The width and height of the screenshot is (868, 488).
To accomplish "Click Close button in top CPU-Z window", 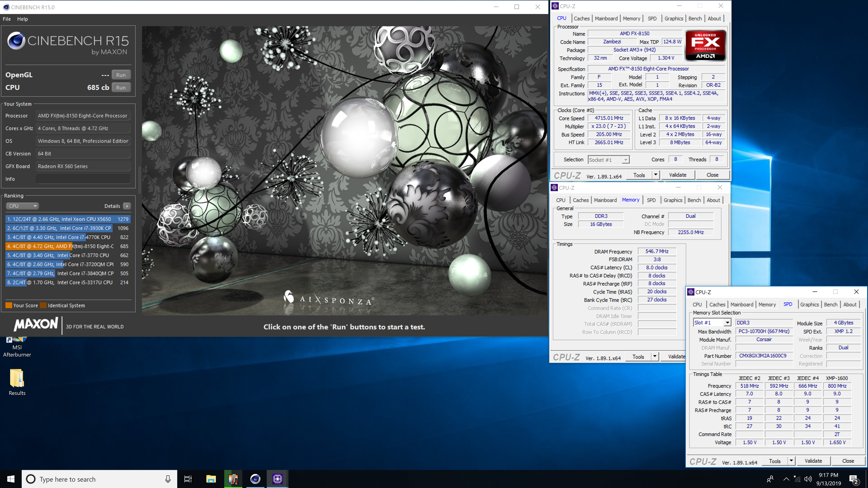I will 712,175.
